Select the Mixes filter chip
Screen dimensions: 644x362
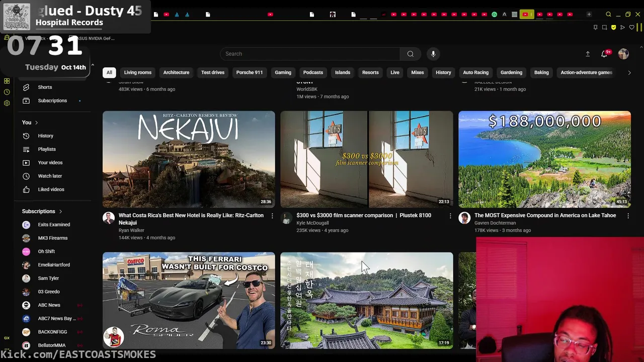click(x=418, y=72)
